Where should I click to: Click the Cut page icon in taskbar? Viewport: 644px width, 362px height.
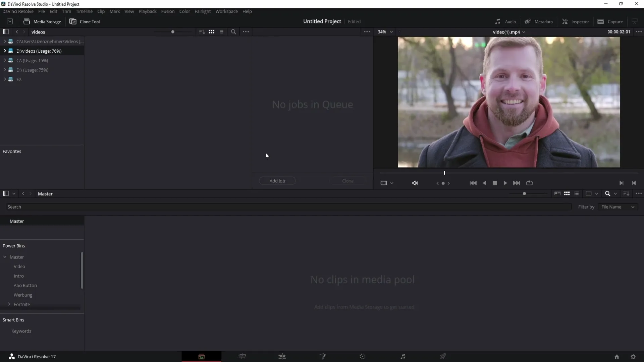pos(241,356)
